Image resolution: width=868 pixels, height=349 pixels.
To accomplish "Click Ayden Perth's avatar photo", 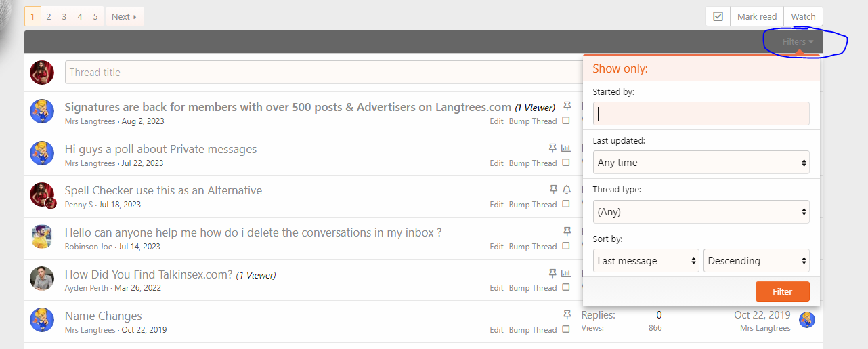I will [42, 279].
